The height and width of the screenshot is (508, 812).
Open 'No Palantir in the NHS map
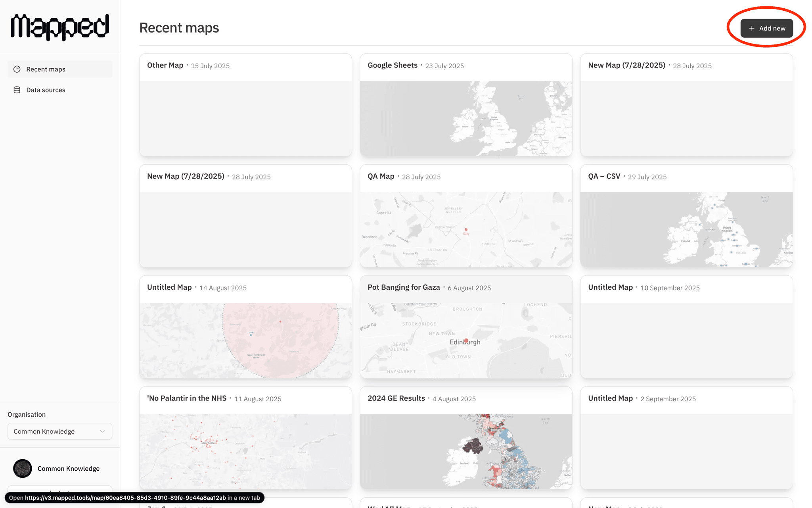(245, 452)
